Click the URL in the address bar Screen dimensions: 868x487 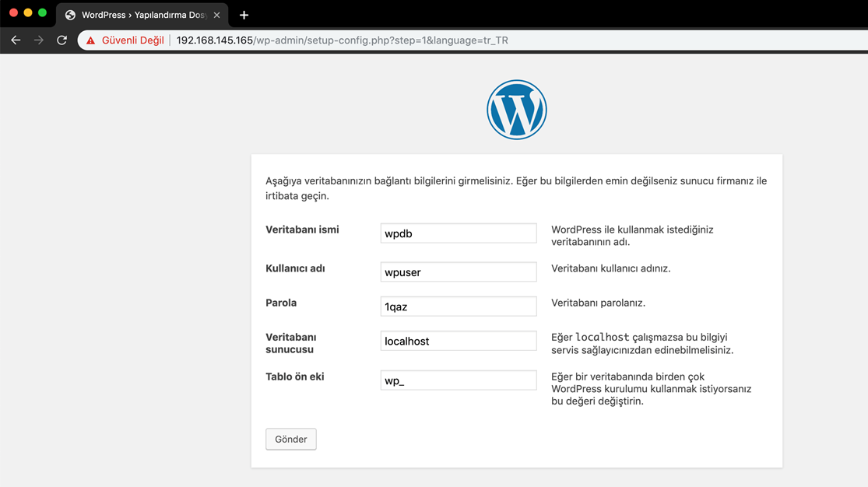(x=342, y=40)
